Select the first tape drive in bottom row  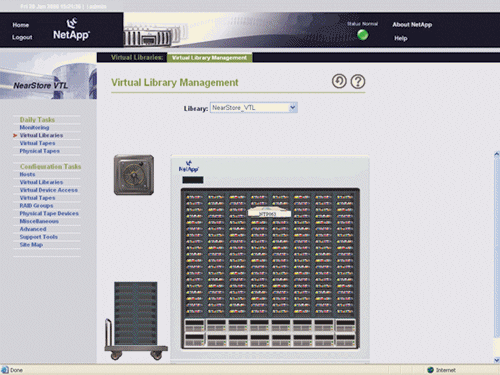[x=195, y=340]
